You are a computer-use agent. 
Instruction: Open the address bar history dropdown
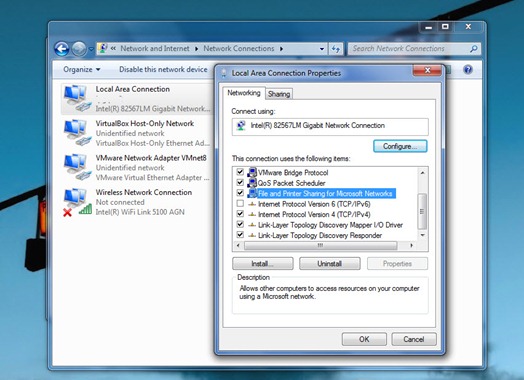(322, 49)
